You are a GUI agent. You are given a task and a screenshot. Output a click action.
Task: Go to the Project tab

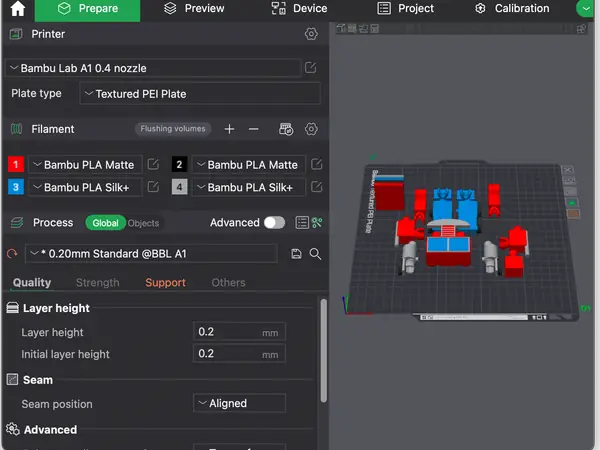click(x=406, y=8)
